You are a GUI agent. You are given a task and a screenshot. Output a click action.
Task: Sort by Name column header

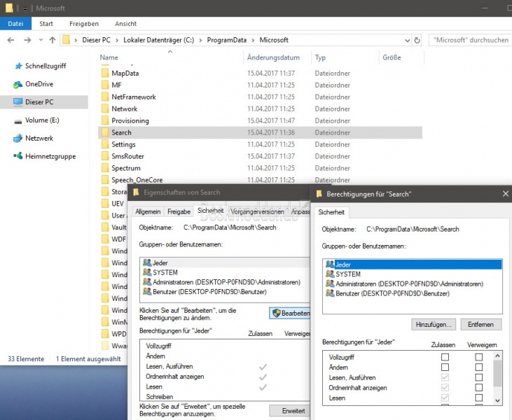pos(109,58)
